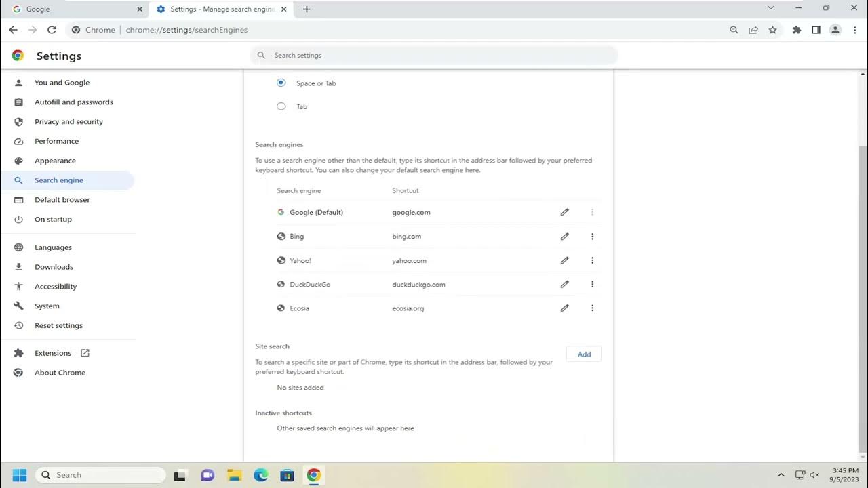The width and height of the screenshot is (868, 488).
Task: Show hidden system tray icons
Action: point(781,475)
